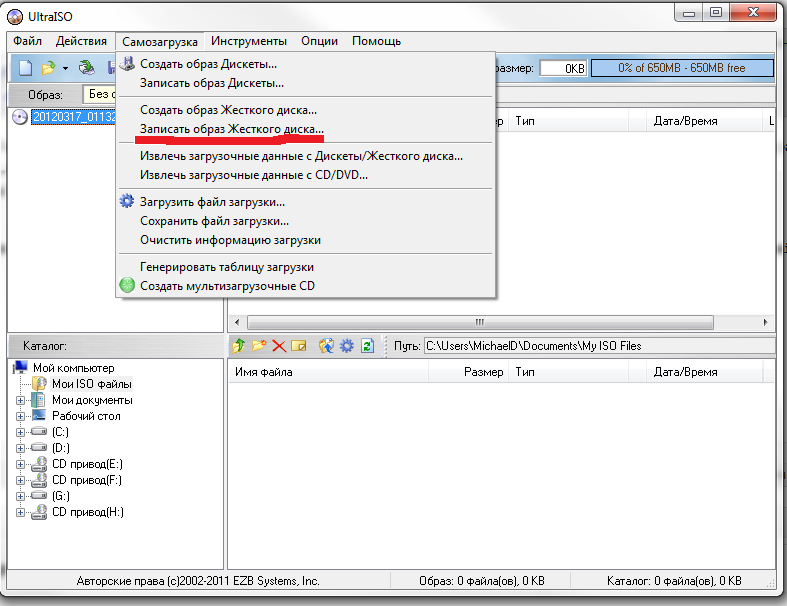Screen dimensions: 787x606
Task: Click the left arrow of horizontal scrollbar
Action: (x=237, y=322)
